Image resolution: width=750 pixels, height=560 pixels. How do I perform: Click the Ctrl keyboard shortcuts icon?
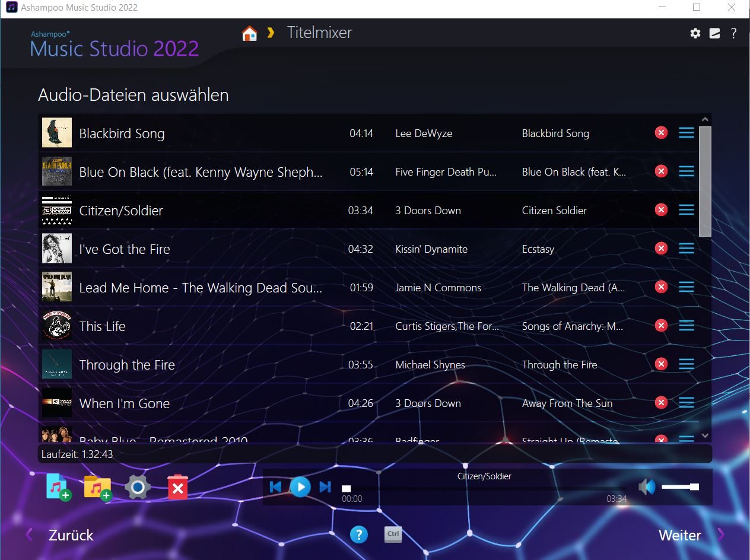click(393, 534)
